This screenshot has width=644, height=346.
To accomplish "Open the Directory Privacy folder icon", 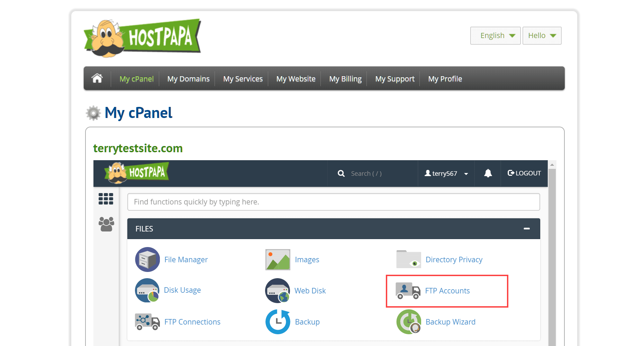I will point(409,259).
